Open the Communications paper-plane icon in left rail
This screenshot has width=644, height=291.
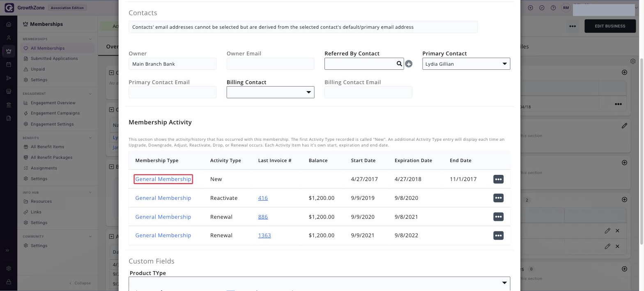pyautogui.click(x=9, y=78)
